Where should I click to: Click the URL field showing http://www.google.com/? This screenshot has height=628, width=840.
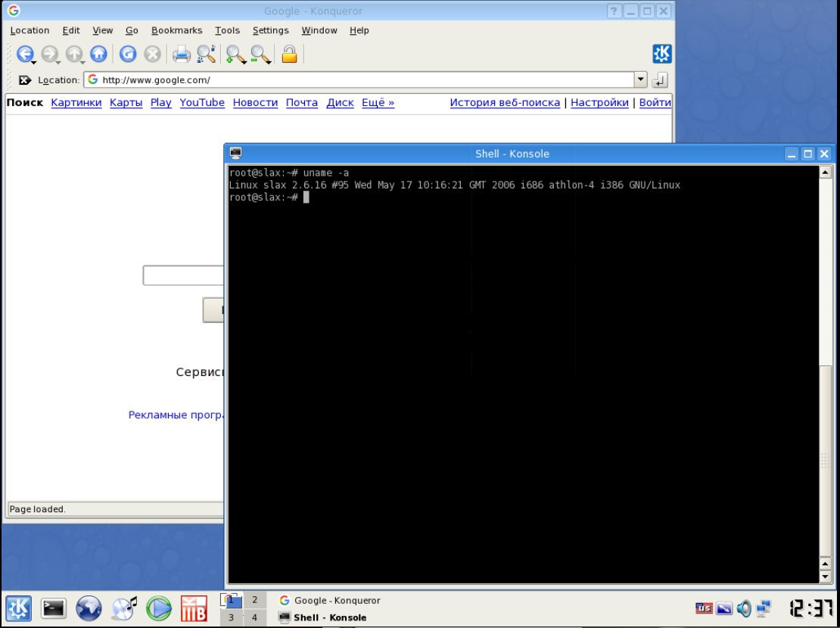coord(359,80)
